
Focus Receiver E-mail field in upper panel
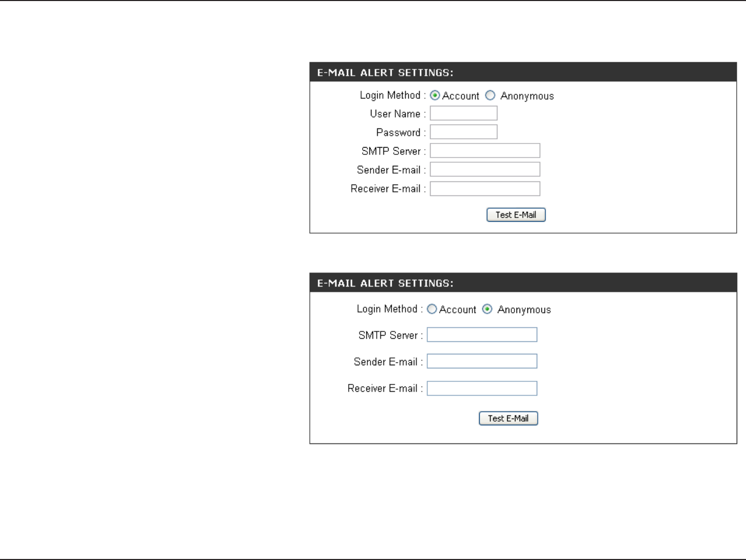pyautogui.click(x=485, y=189)
